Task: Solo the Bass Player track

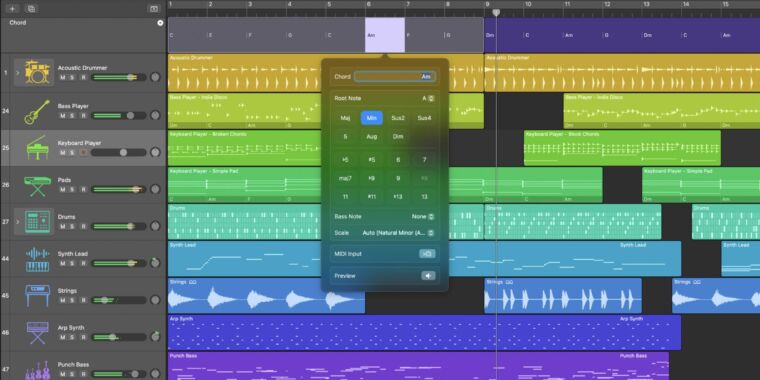Action: click(x=72, y=116)
